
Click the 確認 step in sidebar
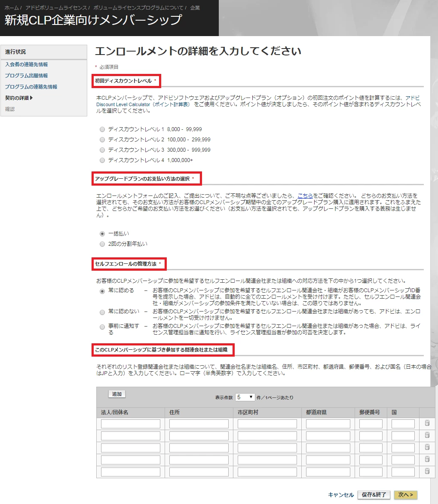pos(9,109)
